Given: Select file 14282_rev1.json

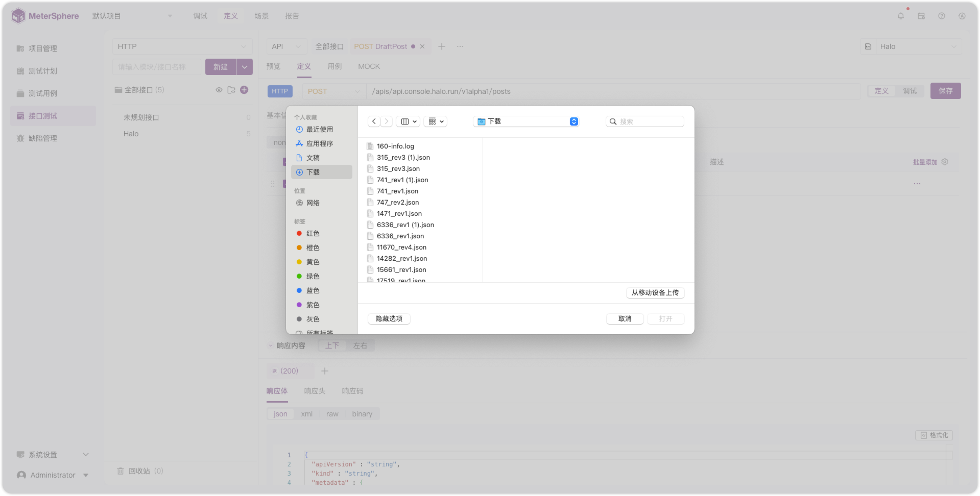Looking at the screenshot, I should (x=401, y=259).
